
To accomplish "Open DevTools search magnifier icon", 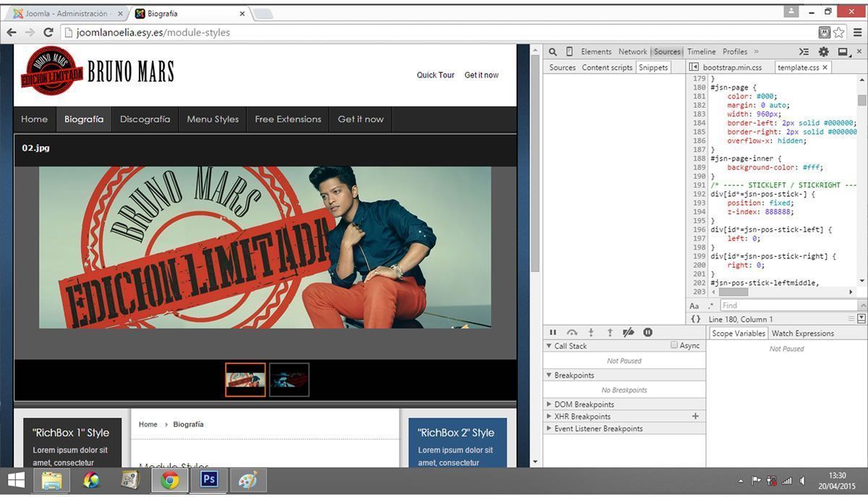I will 553,51.
